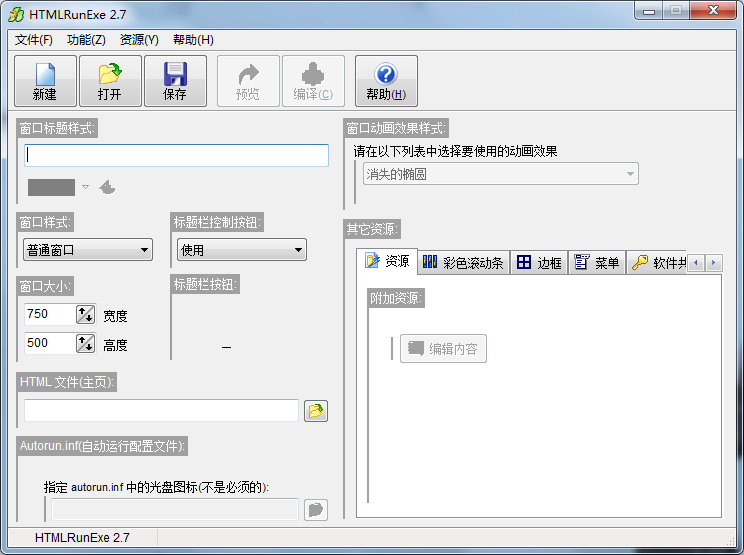This screenshot has height=555, width=744.
Task: Open the 使用 title bar control dropdown
Action: click(x=242, y=250)
